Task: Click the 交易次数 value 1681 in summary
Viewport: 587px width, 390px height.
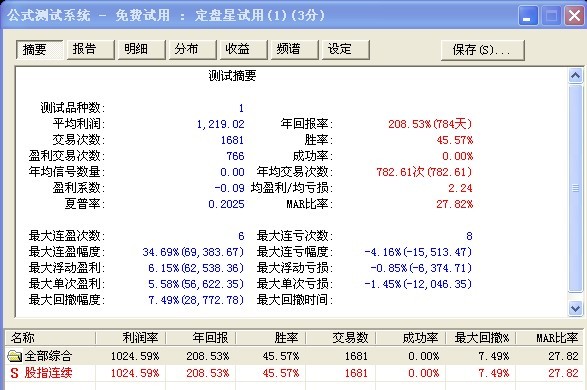Action: point(232,140)
